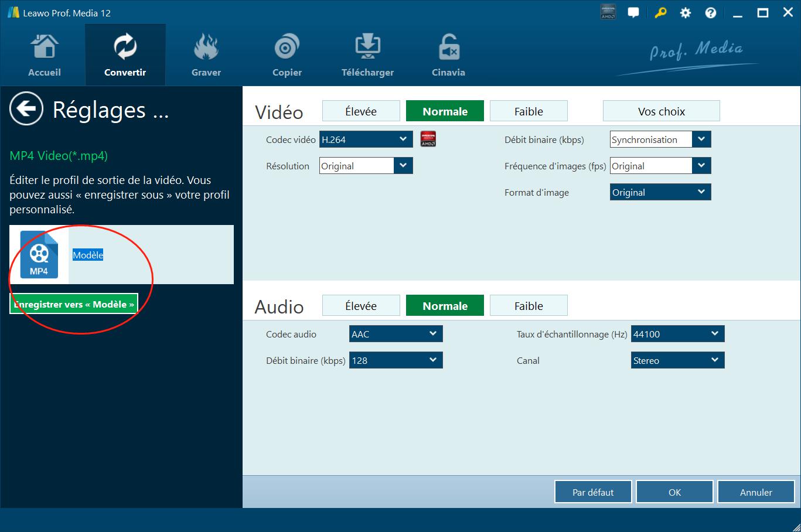The height and width of the screenshot is (532, 801).
Task: Select Élevée audio quality preset
Action: [x=361, y=306]
